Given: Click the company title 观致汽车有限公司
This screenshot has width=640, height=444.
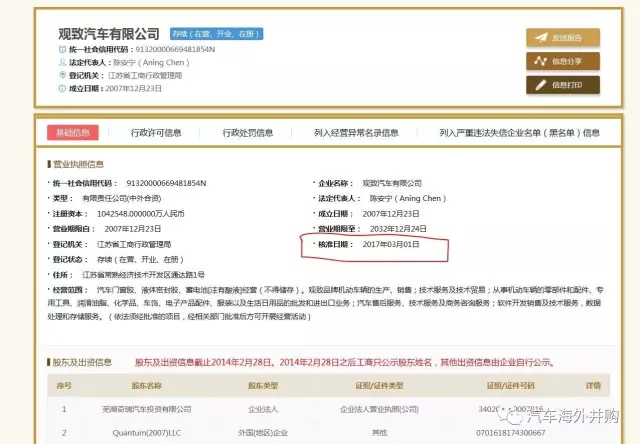Looking at the screenshot, I should coord(109,34).
